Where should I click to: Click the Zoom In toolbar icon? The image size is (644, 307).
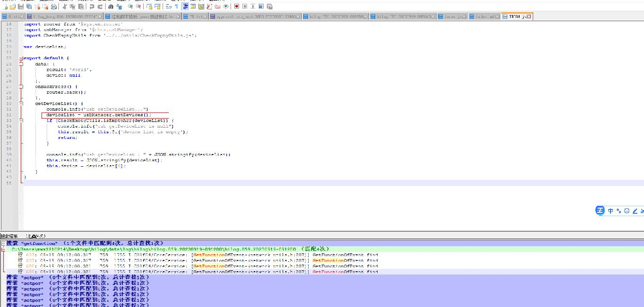tap(130, 7)
